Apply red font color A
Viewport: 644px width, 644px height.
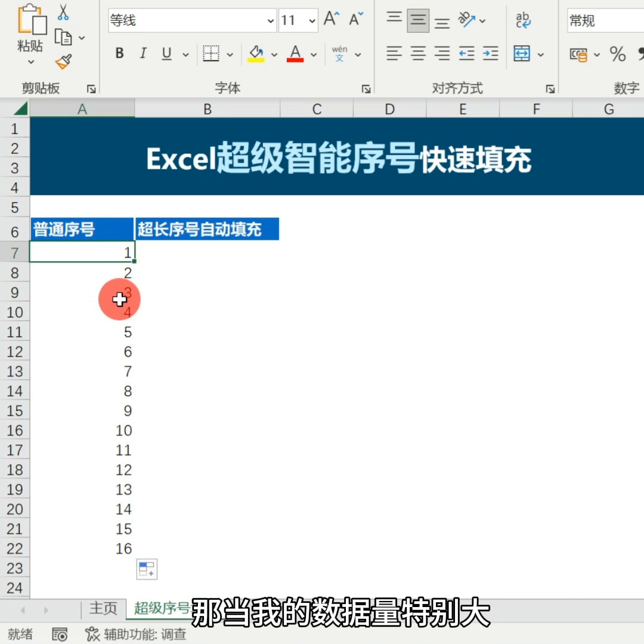click(x=295, y=54)
